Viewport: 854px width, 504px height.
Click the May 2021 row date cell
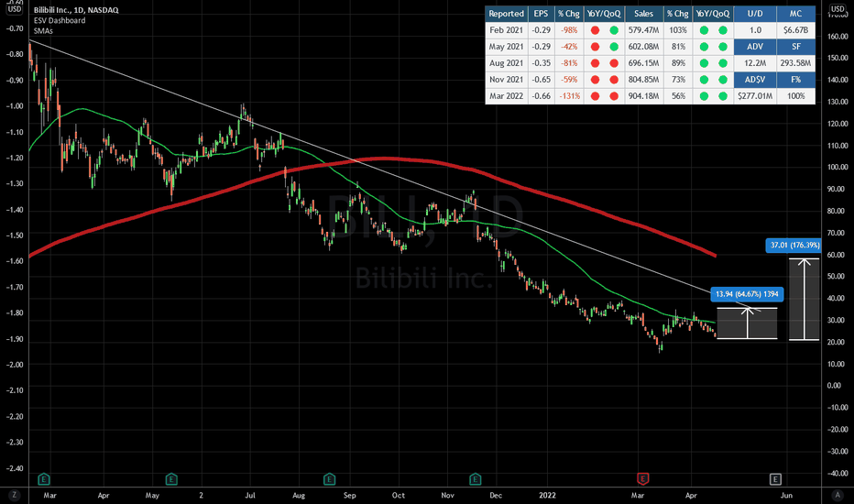pyautogui.click(x=506, y=47)
